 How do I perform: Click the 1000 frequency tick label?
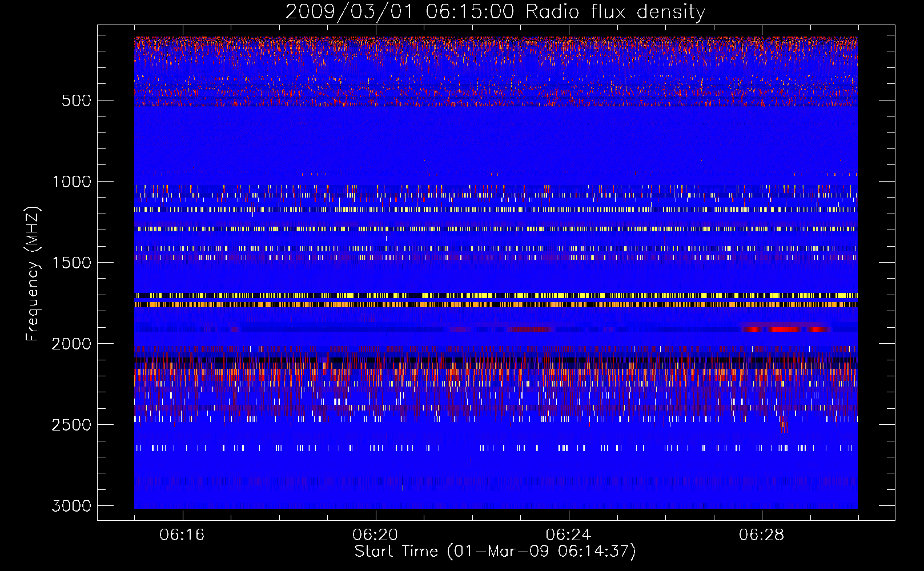click(72, 182)
